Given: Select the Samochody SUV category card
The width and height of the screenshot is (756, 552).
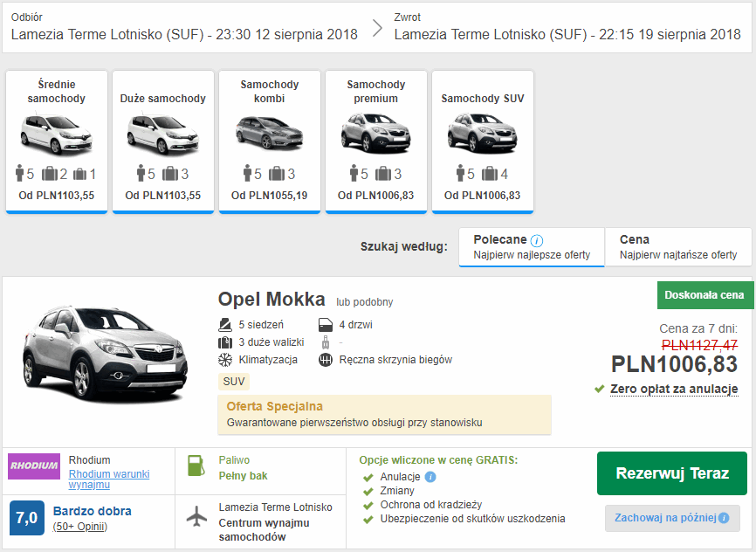Looking at the screenshot, I should 483,141.
